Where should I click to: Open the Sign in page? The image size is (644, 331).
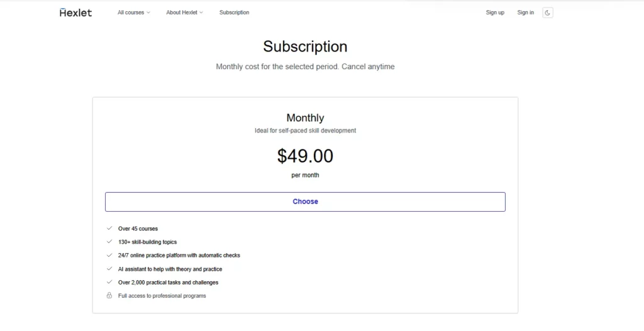(x=525, y=13)
